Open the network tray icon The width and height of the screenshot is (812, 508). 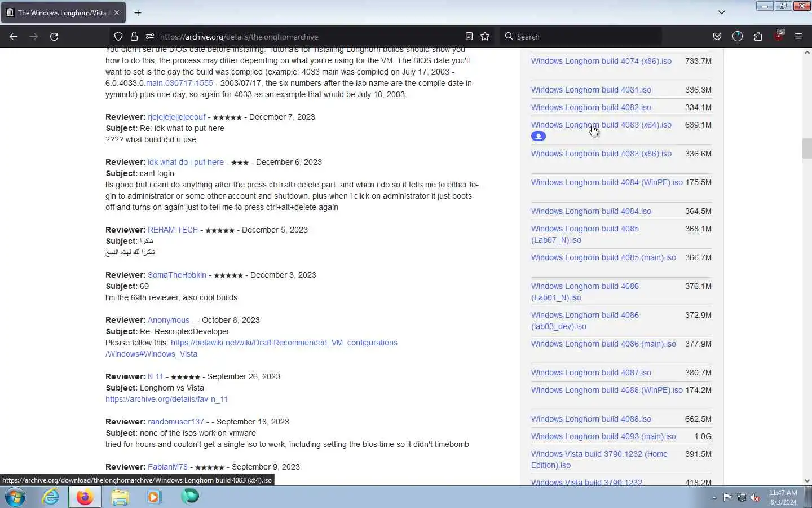coord(742,497)
